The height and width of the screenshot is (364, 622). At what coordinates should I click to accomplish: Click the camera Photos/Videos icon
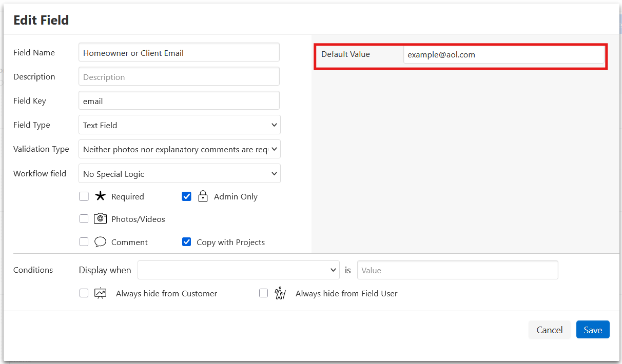click(x=100, y=219)
